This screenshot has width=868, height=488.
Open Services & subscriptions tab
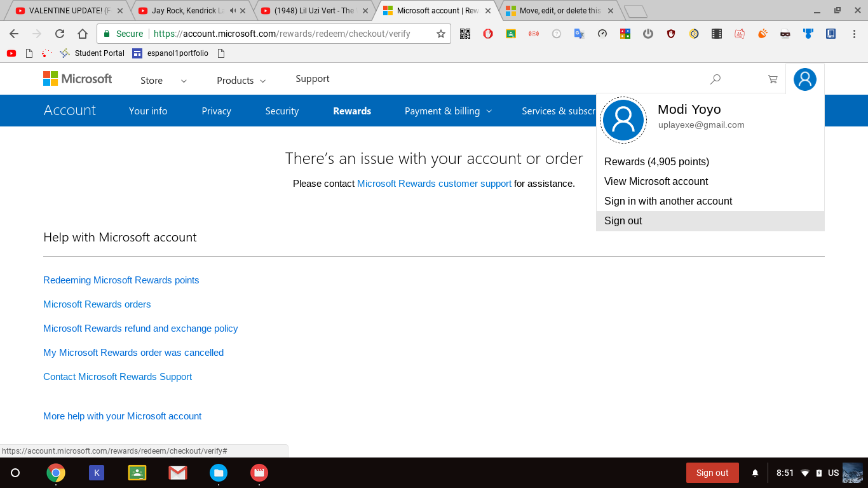point(559,111)
